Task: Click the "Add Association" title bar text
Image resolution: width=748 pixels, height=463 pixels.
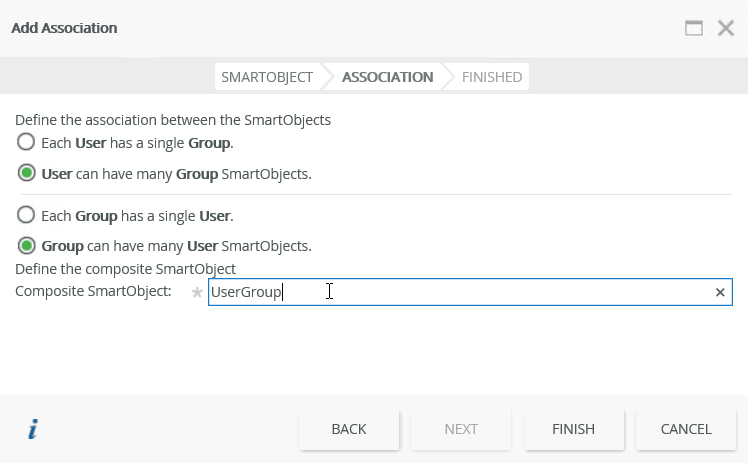Action: click(x=64, y=28)
